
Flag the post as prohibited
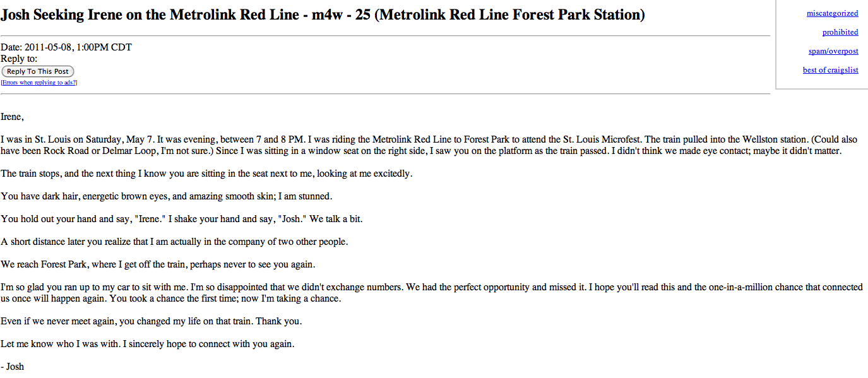click(840, 32)
